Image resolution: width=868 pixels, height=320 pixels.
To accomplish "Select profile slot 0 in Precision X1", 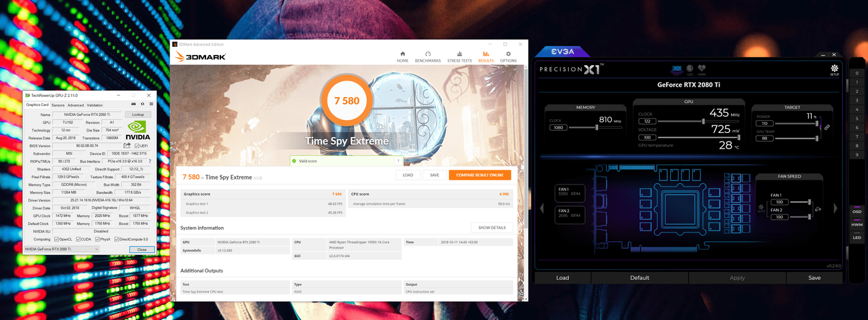I will (x=857, y=73).
